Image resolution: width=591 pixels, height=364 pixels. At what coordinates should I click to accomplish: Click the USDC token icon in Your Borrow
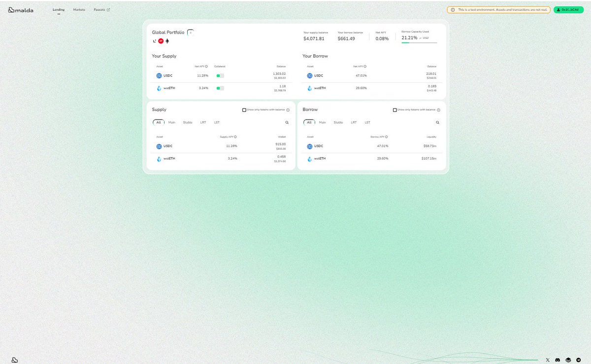point(310,75)
